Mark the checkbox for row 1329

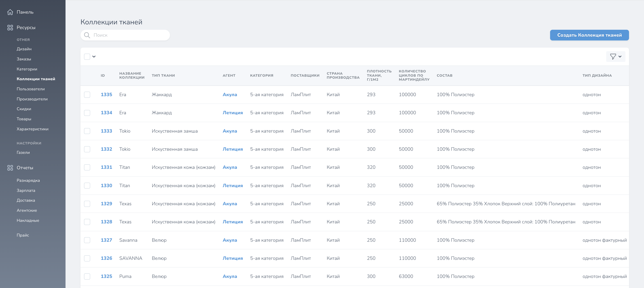tap(87, 204)
